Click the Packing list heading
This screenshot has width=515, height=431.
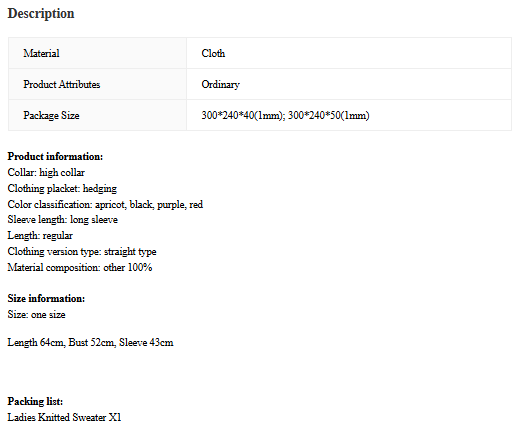click(x=35, y=401)
